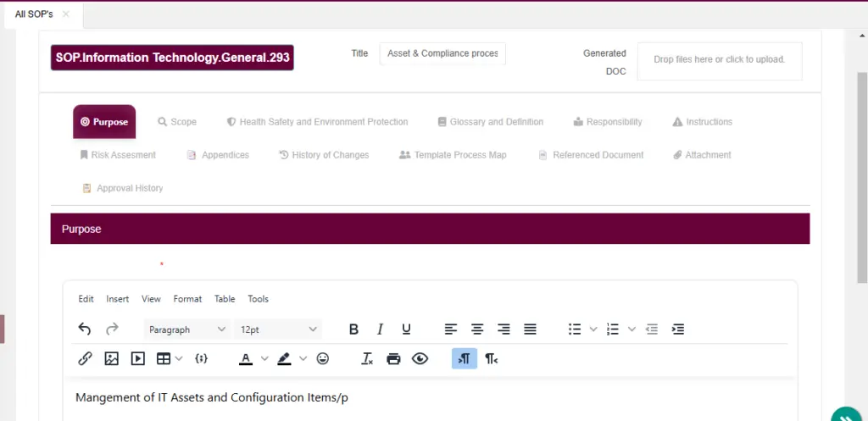This screenshot has width=868, height=421.
Task: Click the file upload drop area
Action: tap(719, 60)
